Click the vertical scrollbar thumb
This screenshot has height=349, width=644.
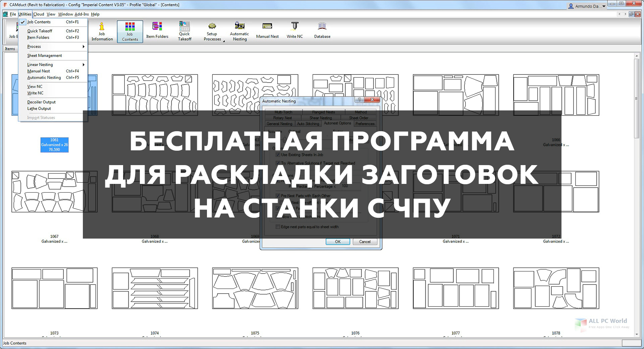[x=636, y=98]
